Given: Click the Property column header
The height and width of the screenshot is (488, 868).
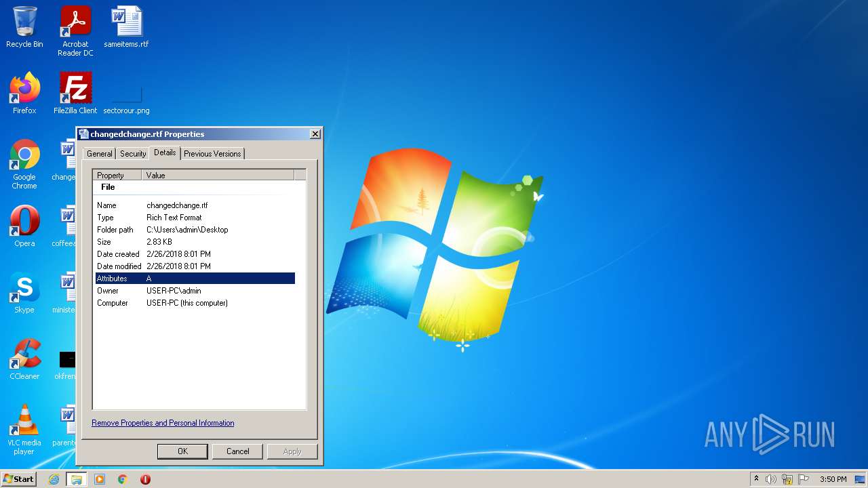Looking at the screenshot, I should [117, 175].
